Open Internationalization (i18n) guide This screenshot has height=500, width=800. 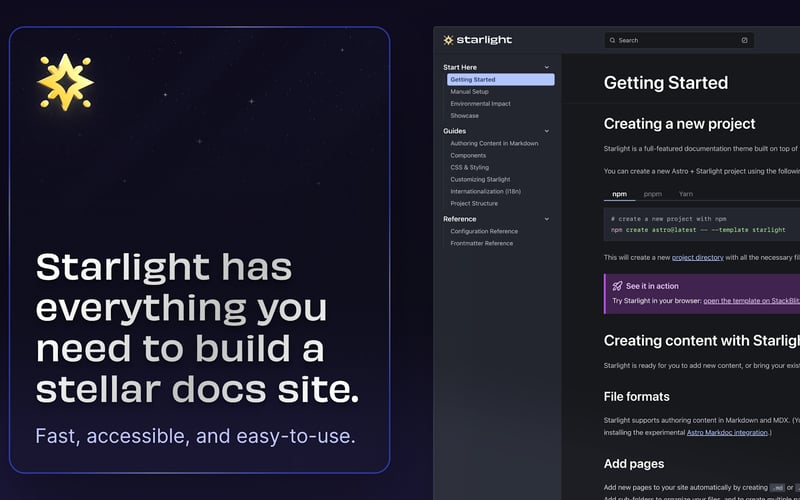[x=485, y=191]
